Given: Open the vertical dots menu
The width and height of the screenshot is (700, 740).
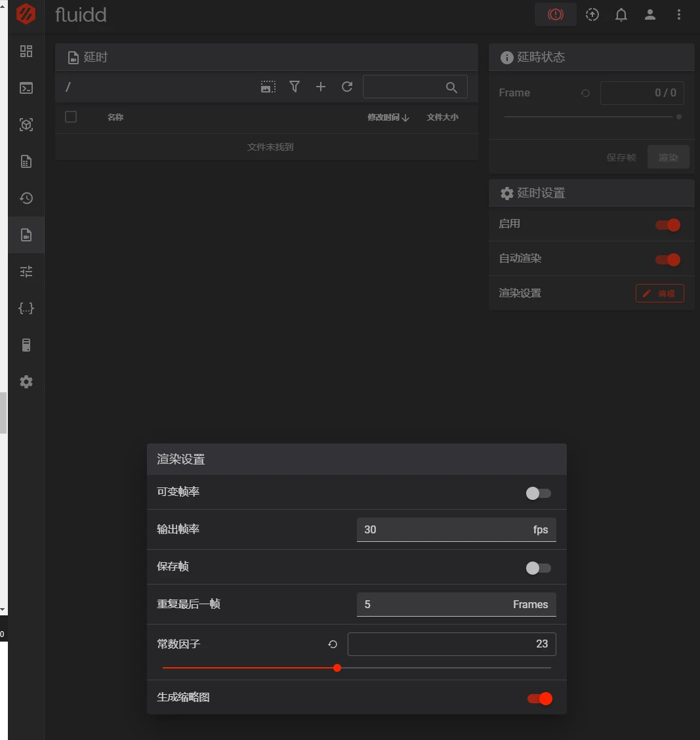Looking at the screenshot, I should [679, 14].
